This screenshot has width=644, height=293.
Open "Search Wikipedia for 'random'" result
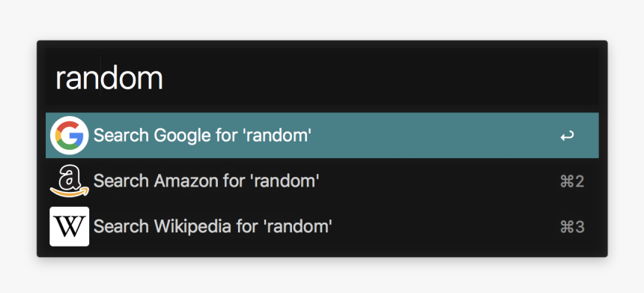point(322,226)
